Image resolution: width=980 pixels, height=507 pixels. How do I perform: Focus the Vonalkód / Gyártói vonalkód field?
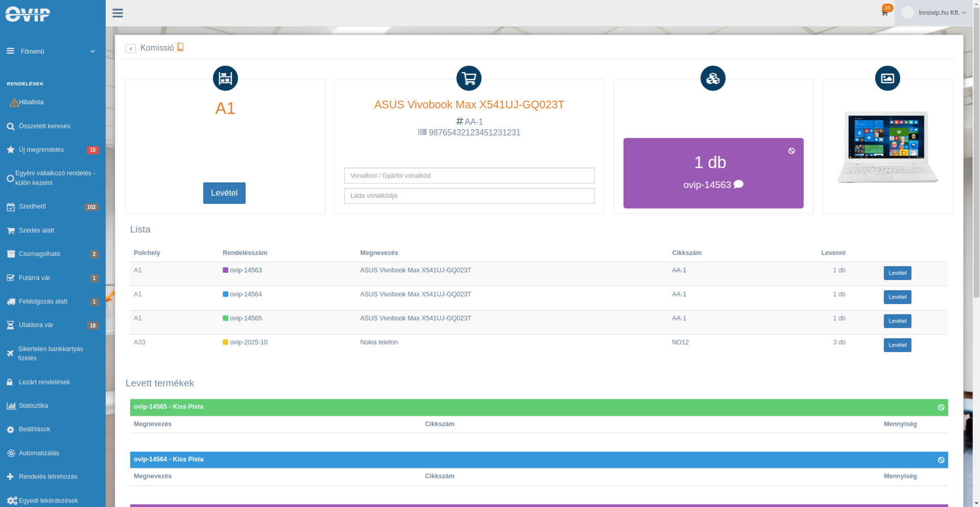[x=469, y=175]
